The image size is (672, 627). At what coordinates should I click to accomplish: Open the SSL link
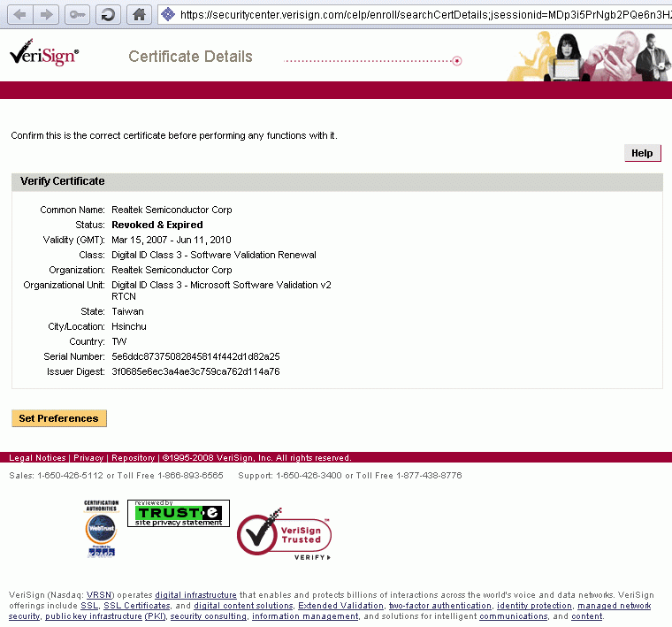[x=89, y=606]
